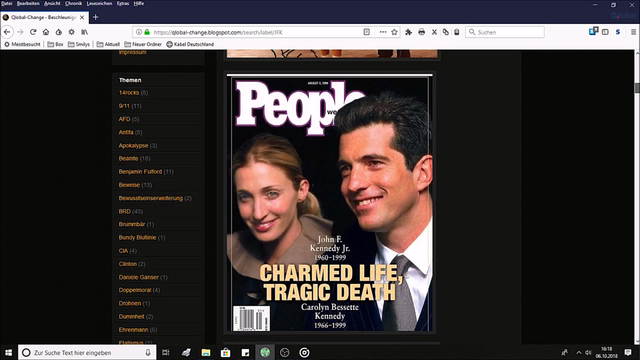This screenshot has height=360, width=640.
Task: Open the CIA topic link
Action: click(123, 251)
